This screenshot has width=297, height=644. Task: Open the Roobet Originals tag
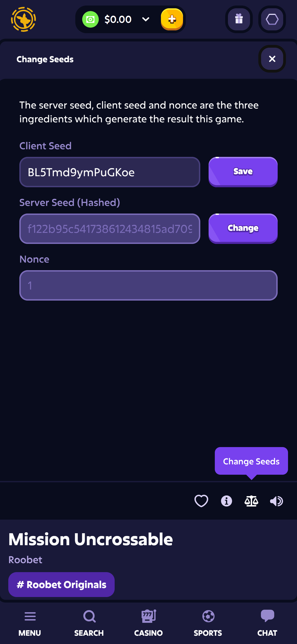(61, 585)
